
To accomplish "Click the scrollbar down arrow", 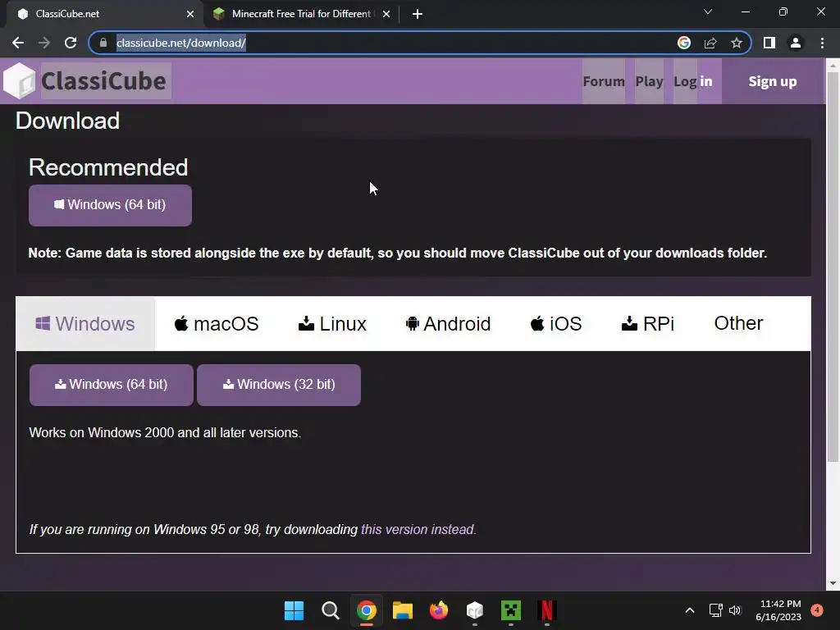I will click(x=833, y=583).
